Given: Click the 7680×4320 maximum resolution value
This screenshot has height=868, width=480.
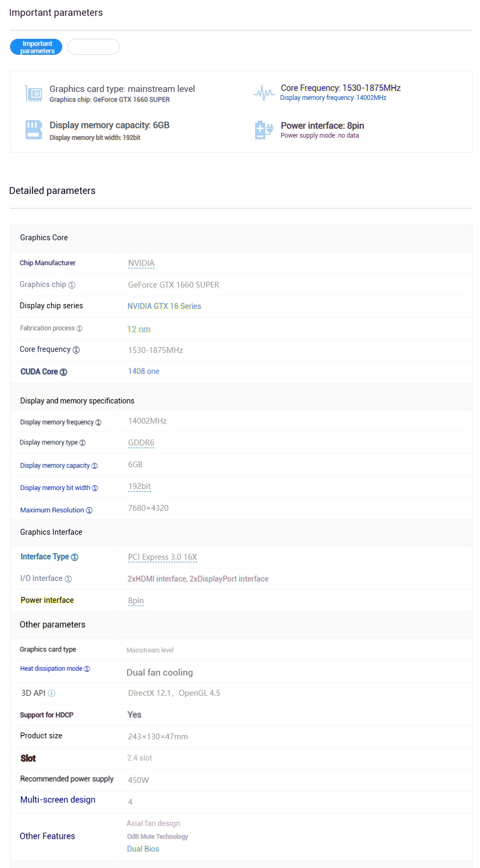Looking at the screenshot, I should point(148,508).
